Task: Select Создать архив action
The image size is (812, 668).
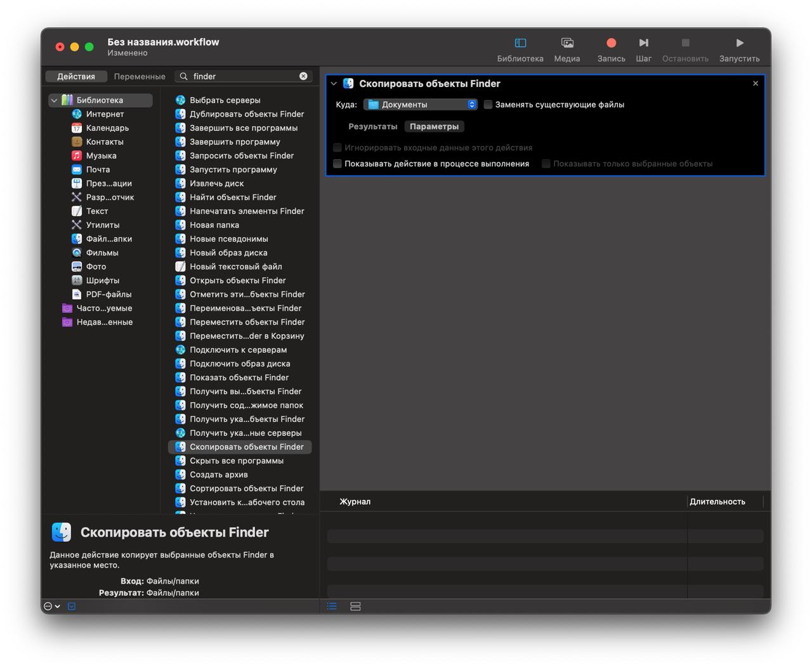Action: click(218, 475)
